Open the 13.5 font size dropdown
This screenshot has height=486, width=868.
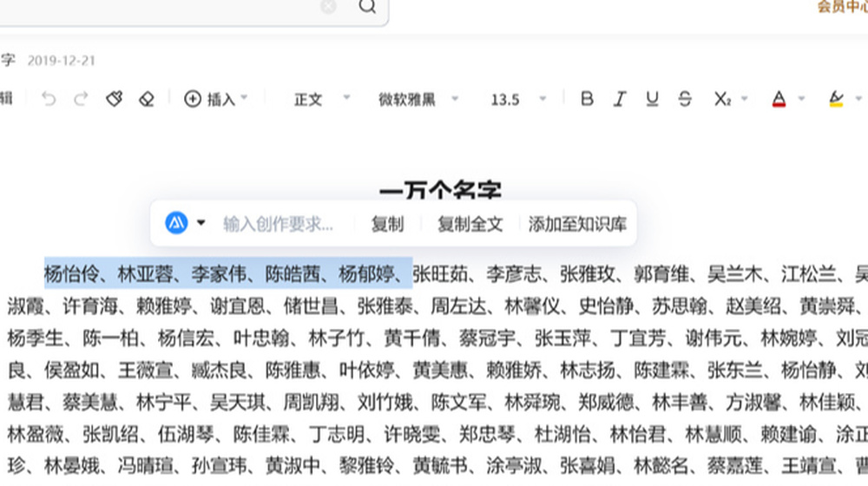click(x=517, y=99)
